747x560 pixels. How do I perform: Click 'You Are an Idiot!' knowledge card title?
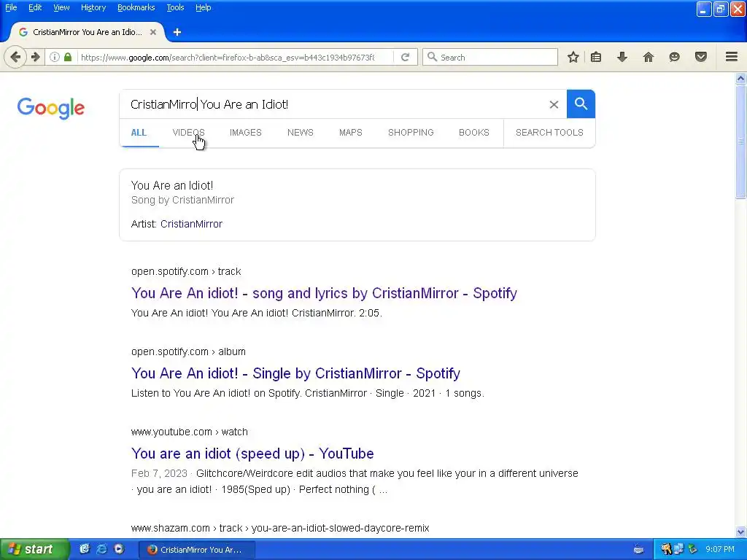tap(172, 185)
